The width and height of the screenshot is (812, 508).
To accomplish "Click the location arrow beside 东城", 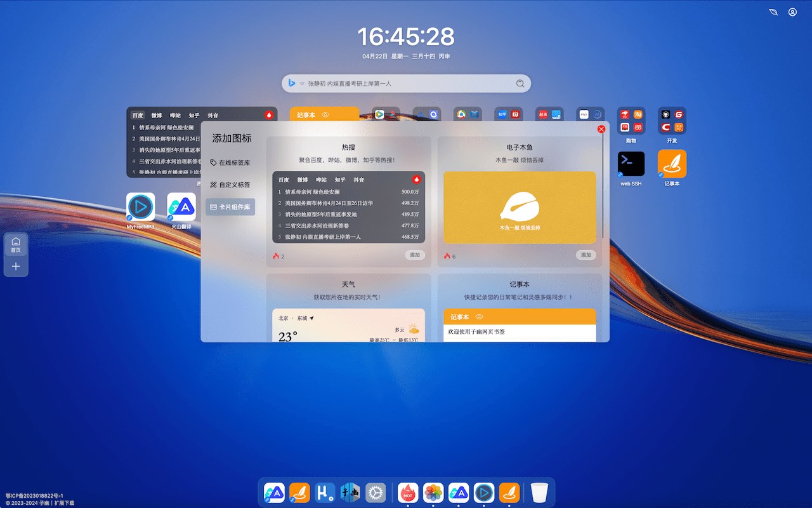I will tap(311, 318).
